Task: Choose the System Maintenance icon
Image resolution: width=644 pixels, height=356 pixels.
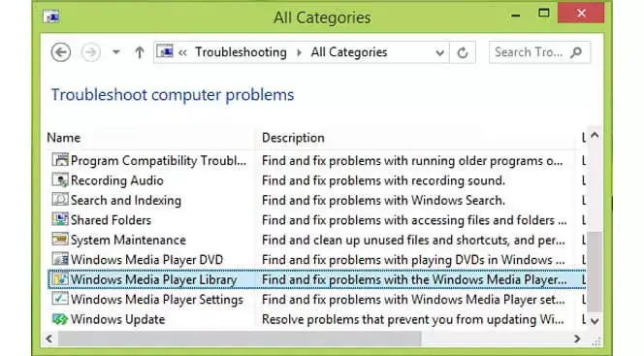Action: click(60, 239)
